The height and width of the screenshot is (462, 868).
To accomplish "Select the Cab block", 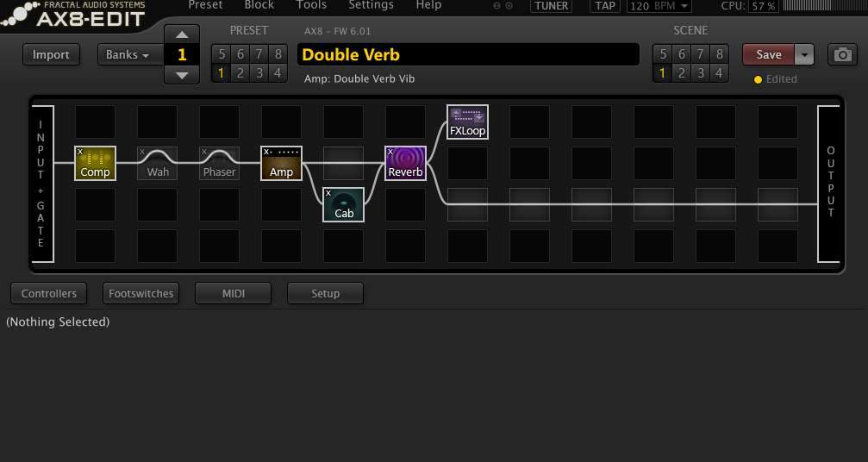I will [343, 205].
